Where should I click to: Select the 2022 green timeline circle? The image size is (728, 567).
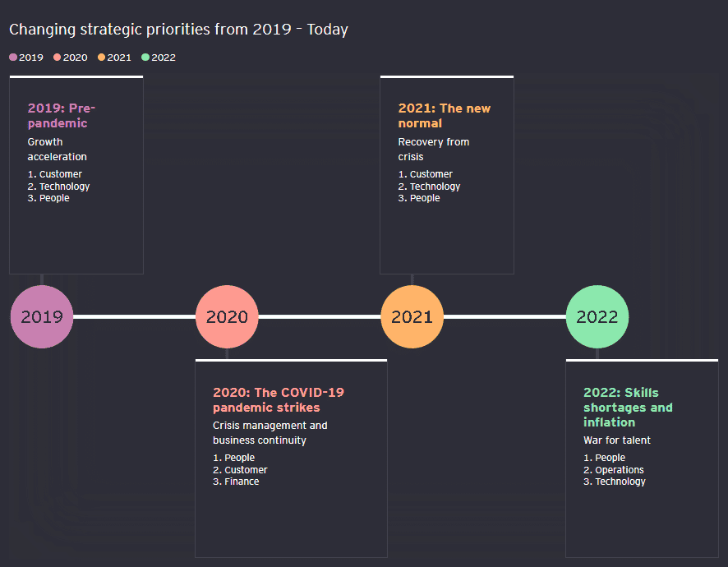click(x=597, y=316)
